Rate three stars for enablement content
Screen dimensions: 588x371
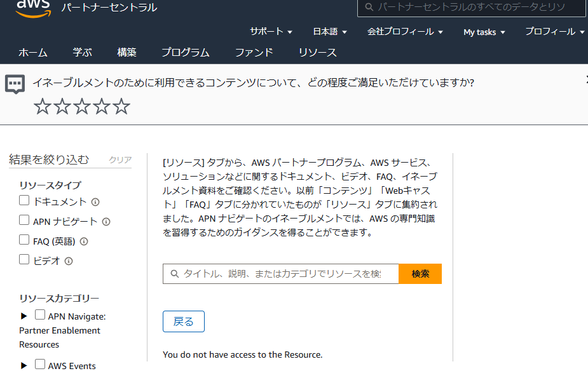[82, 107]
